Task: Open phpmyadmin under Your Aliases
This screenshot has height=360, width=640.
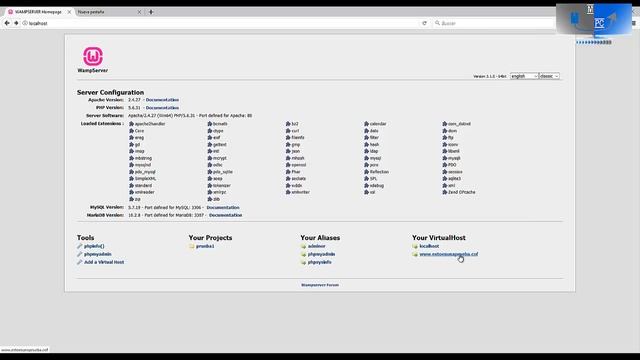Action: click(321, 254)
